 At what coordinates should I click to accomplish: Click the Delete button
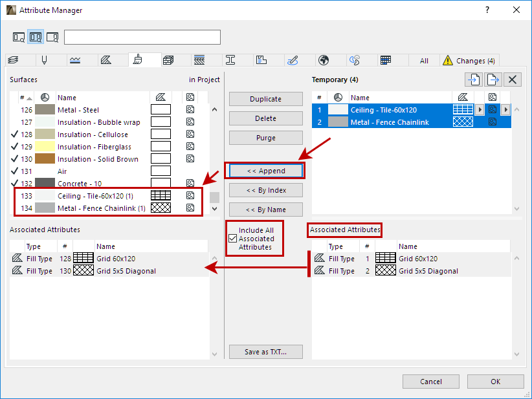click(265, 118)
